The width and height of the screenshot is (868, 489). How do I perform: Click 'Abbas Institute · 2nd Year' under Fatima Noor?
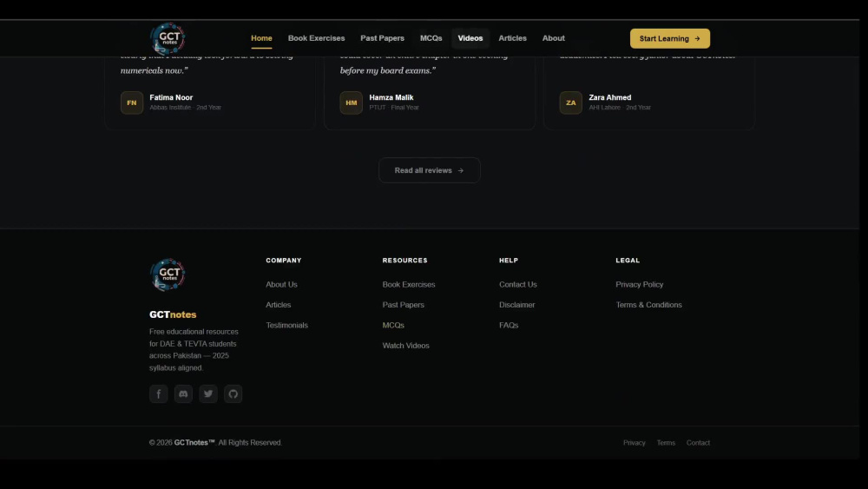(x=185, y=108)
